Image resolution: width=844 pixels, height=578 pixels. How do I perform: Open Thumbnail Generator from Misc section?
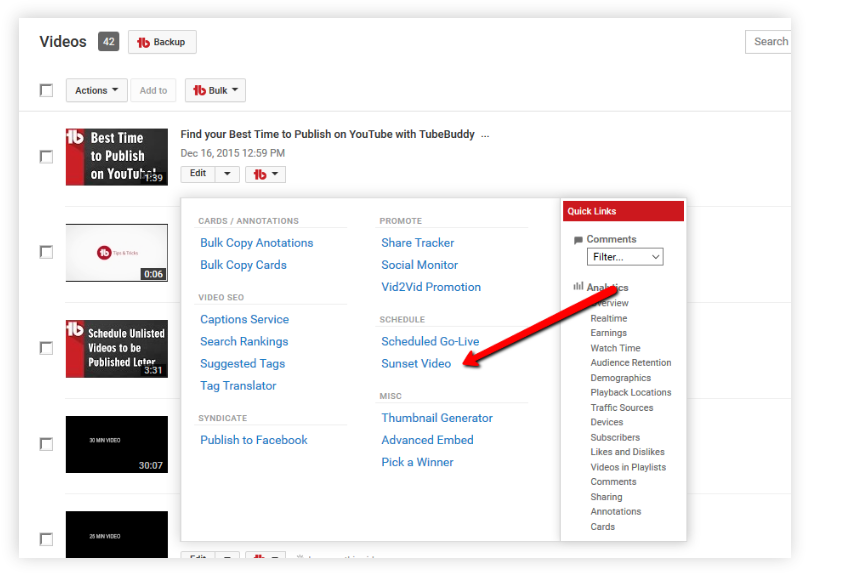pos(437,418)
